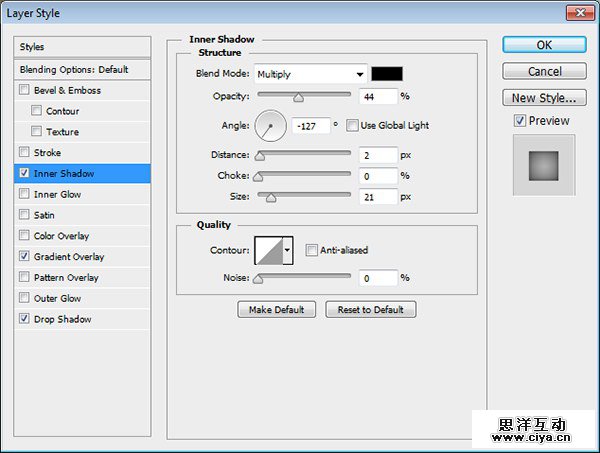Open the Contour curve thumbnail

269,250
